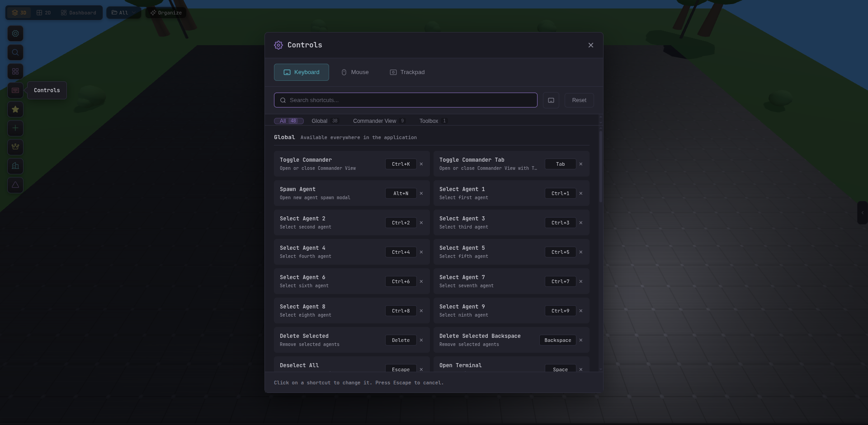Clear the Select Agent 5 shortcut
Screen dimensions: 868x425
[x=581, y=252]
